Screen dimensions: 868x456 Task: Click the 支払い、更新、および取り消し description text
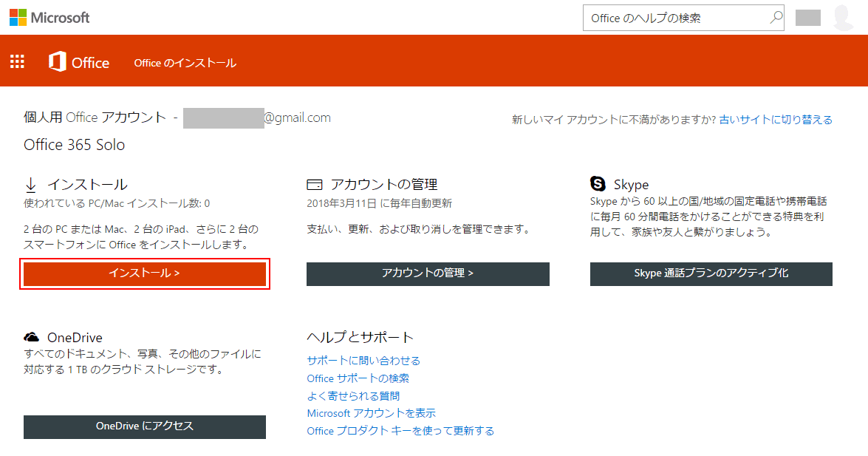[419, 229]
